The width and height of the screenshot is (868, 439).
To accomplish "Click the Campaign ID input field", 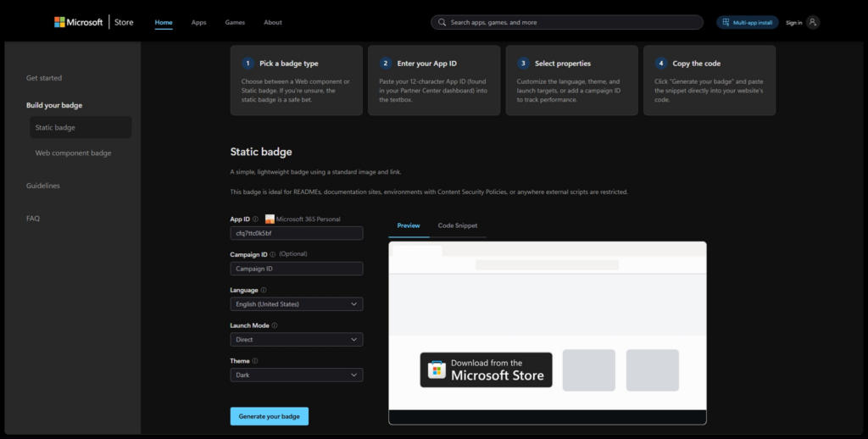I will click(x=296, y=269).
